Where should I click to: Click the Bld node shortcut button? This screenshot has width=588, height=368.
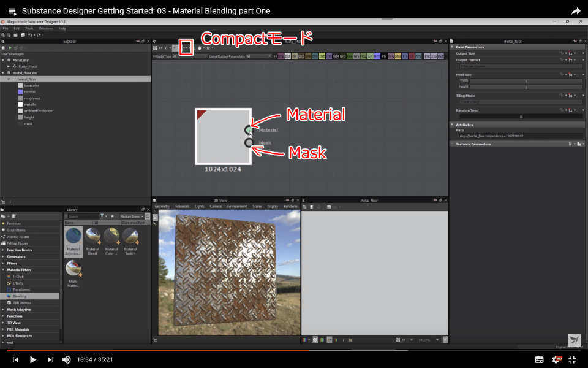pos(288,56)
